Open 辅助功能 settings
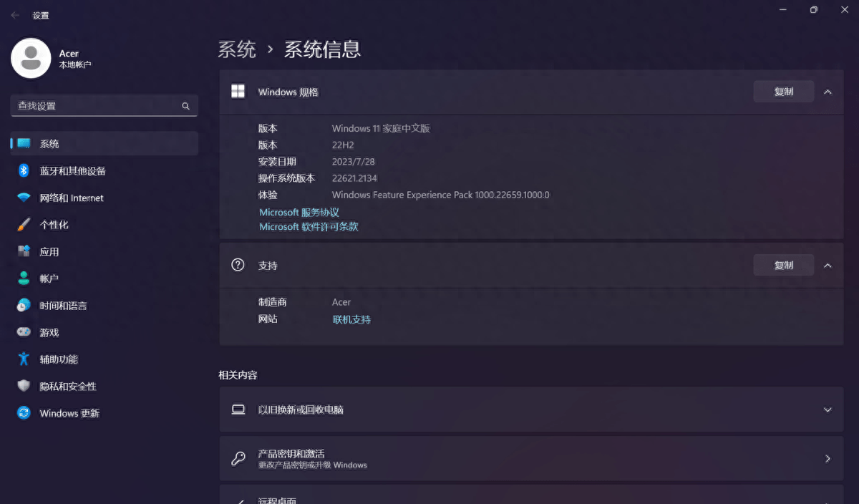 click(59, 359)
